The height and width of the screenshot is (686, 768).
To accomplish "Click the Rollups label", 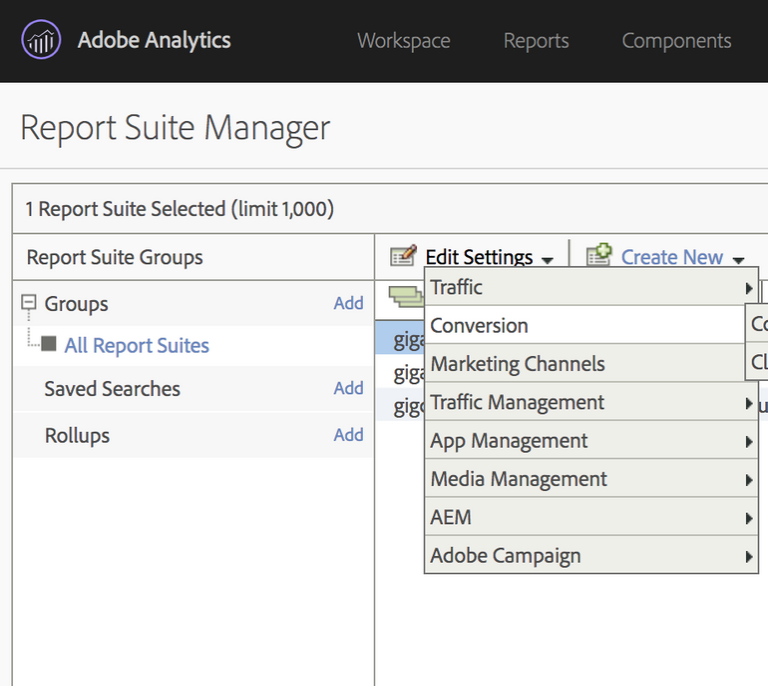I will (77, 435).
